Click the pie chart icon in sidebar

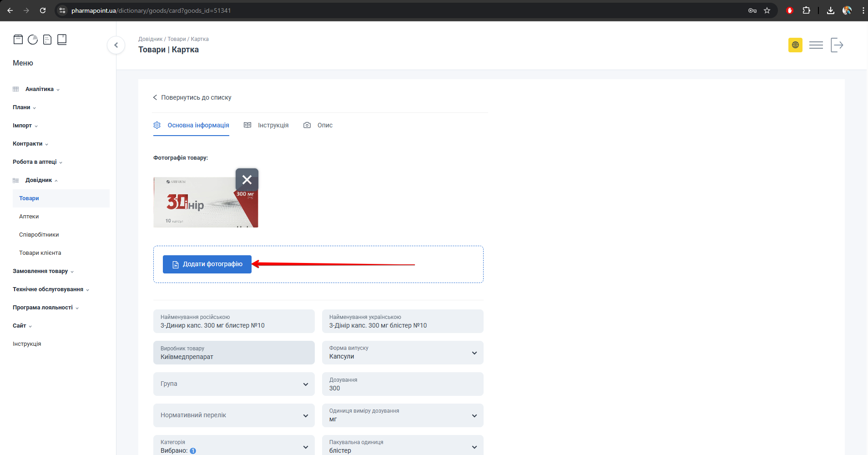pos(33,40)
